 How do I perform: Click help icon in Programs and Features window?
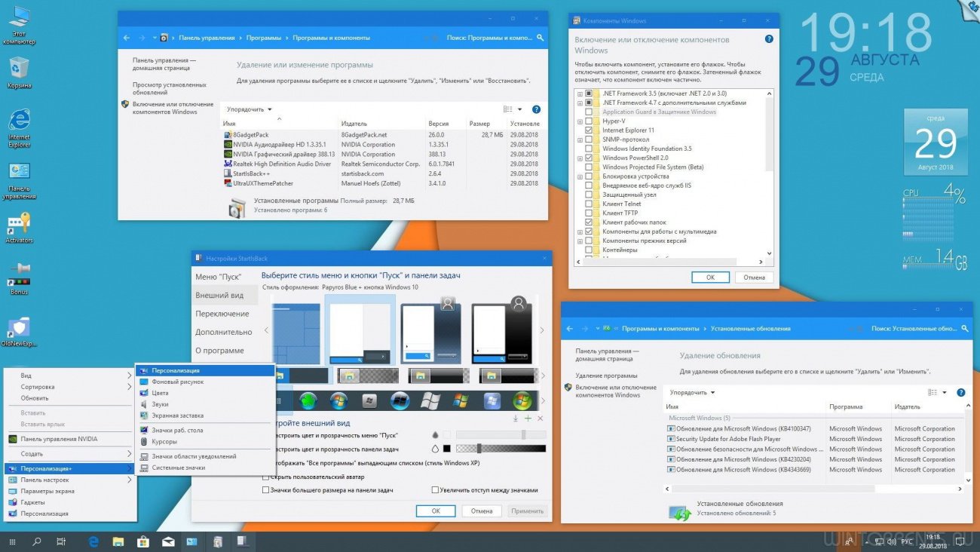point(536,109)
